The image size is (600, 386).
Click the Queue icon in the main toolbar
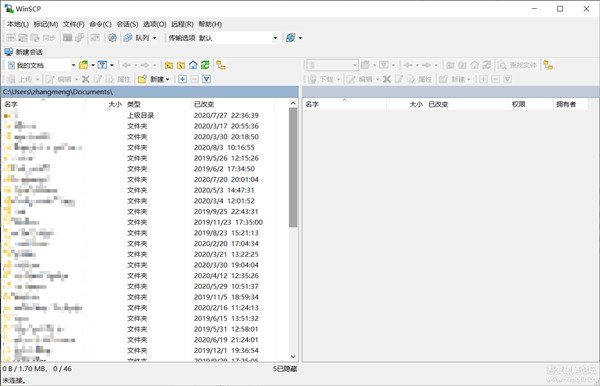tap(128, 37)
